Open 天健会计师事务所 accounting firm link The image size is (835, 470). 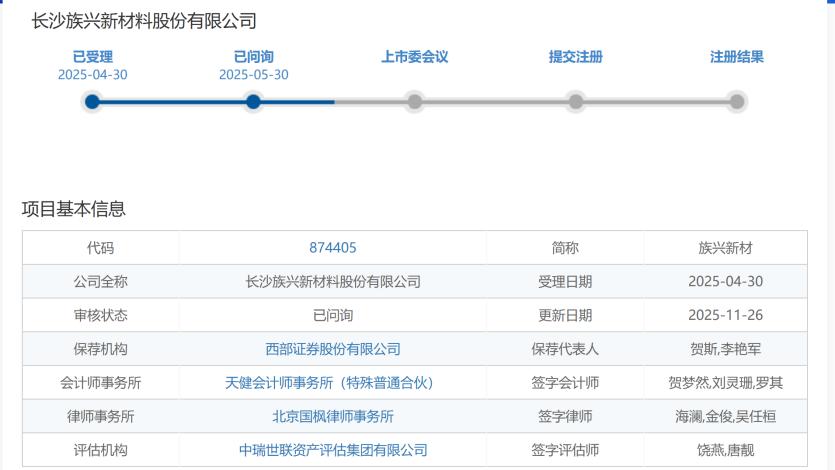(332, 383)
